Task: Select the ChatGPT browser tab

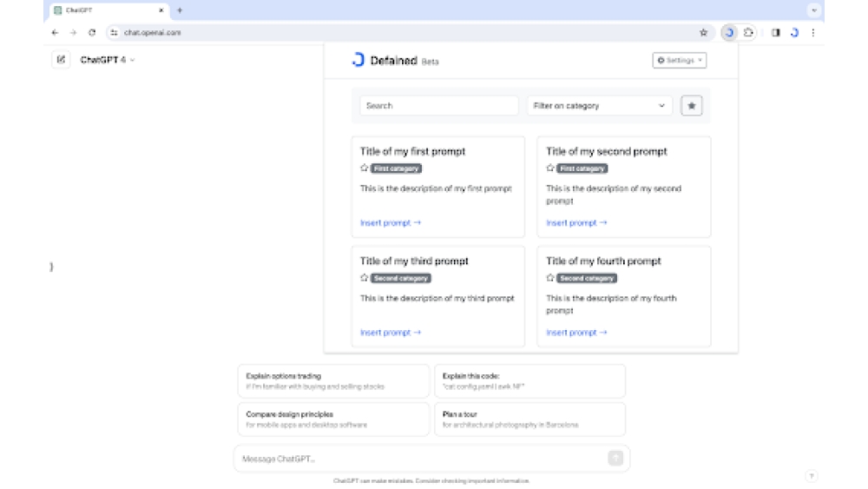Action: [x=109, y=10]
